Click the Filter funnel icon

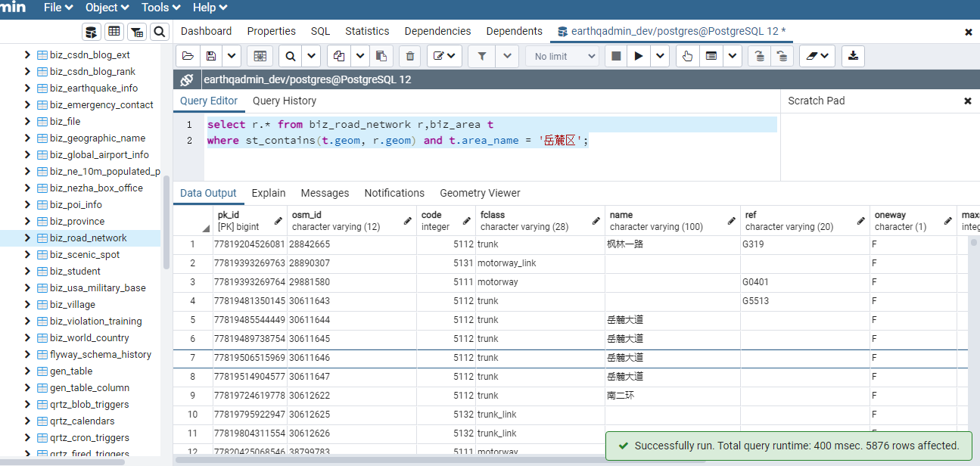click(x=481, y=56)
